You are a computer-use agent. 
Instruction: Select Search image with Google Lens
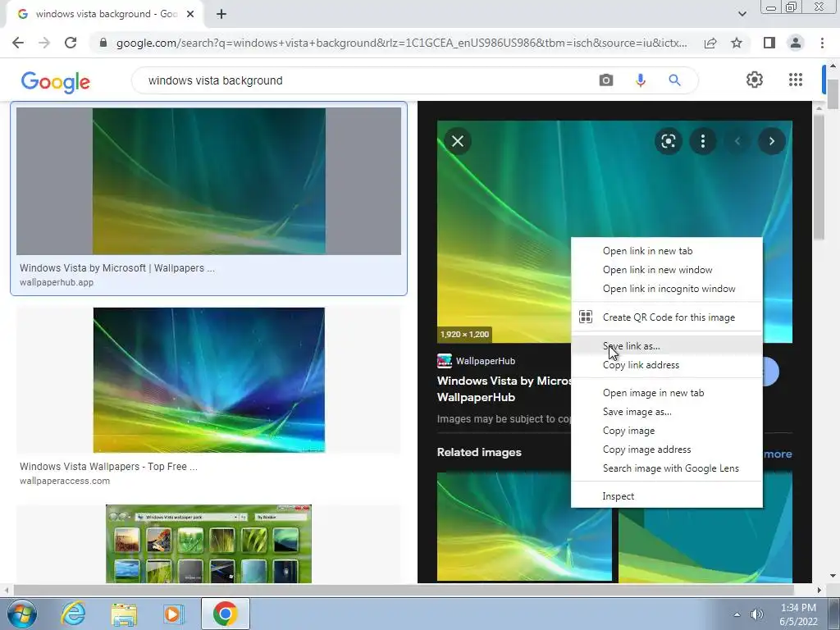click(x=666, y=468)
